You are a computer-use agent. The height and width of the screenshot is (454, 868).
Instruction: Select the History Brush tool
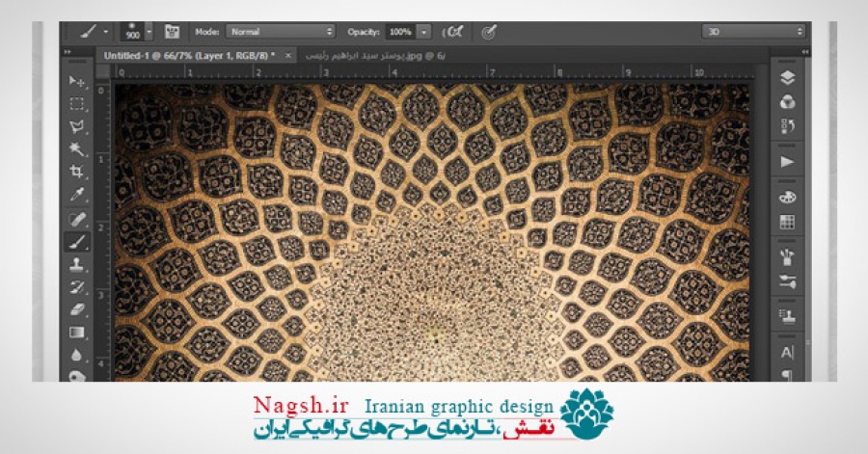coord(77,287)
